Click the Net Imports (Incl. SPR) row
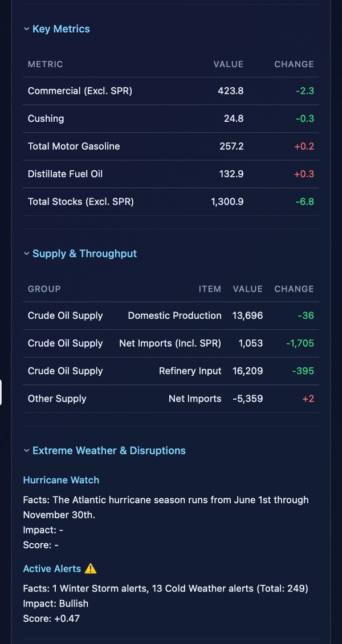Image resolution: width=342 pixels, height=644 pixels. coord(171,343)
